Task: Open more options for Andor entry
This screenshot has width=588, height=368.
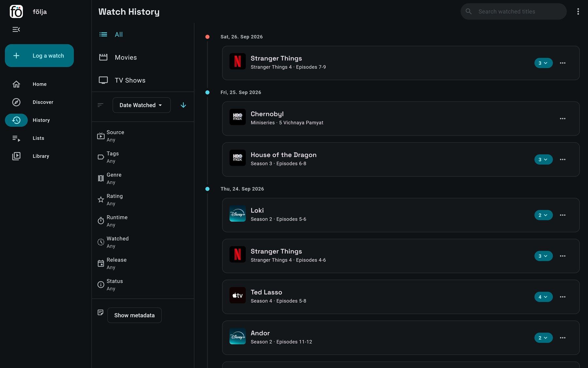Action: 563,338
